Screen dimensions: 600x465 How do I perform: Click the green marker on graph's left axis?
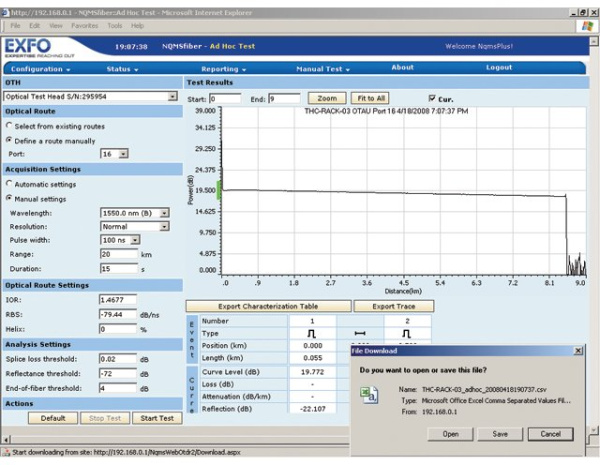tap(218, 188)
